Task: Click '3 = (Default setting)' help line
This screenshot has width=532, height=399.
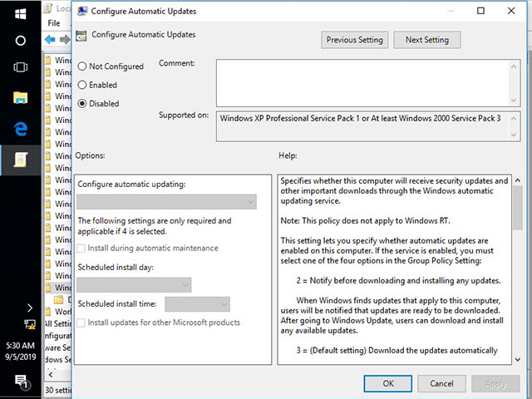Action: pyautogui.click(x=397, y=350)
